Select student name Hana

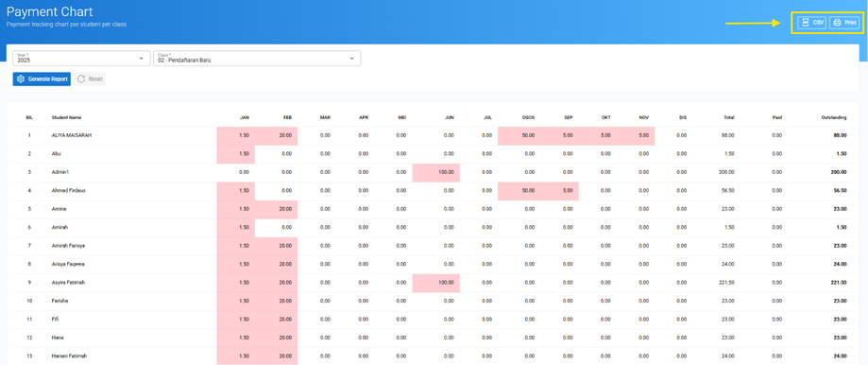(57, 338)
